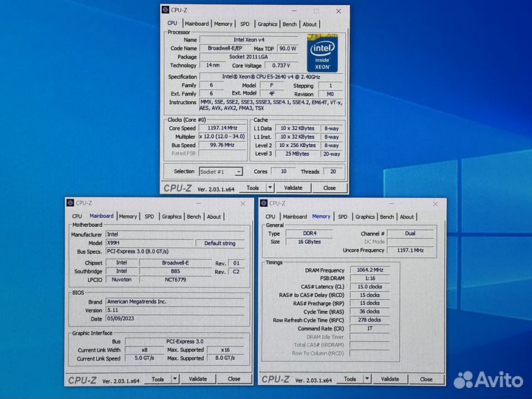Click LPCIO value 'NCT6779'
This screenshot has width=532, height=399.
(175, 279)
